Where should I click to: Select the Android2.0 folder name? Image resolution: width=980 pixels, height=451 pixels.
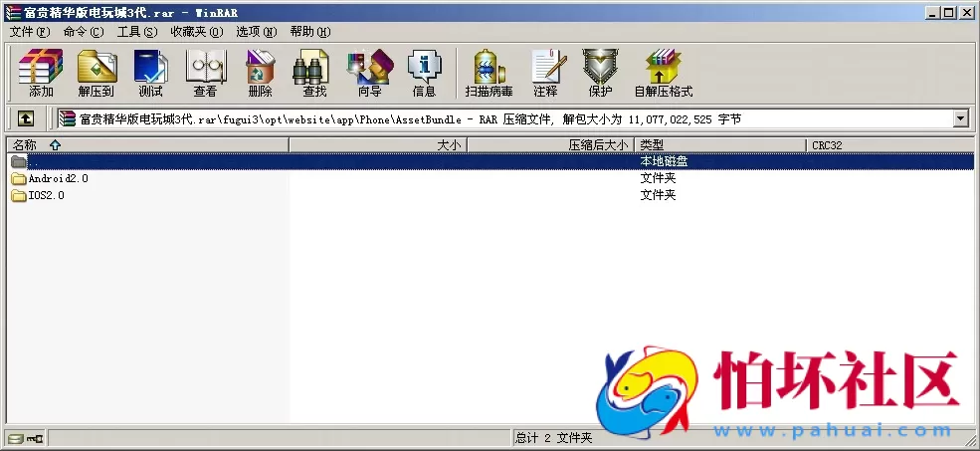[58, 178]
